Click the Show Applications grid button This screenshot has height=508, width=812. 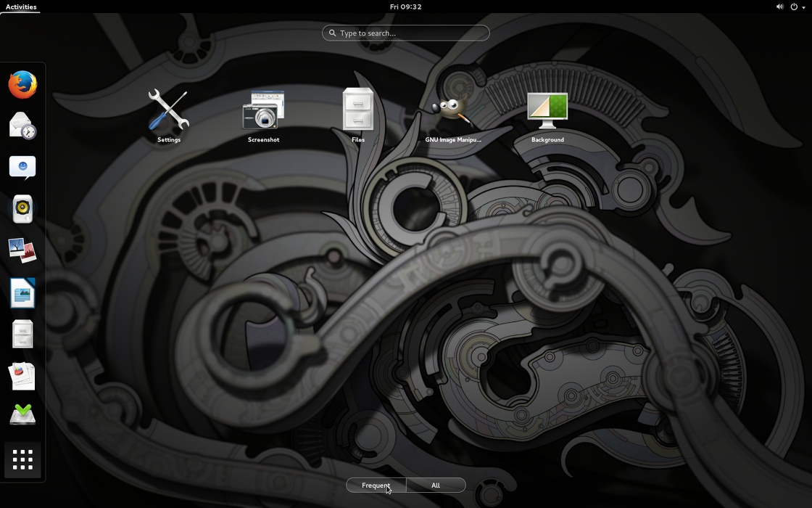click(x=22, y=460)
